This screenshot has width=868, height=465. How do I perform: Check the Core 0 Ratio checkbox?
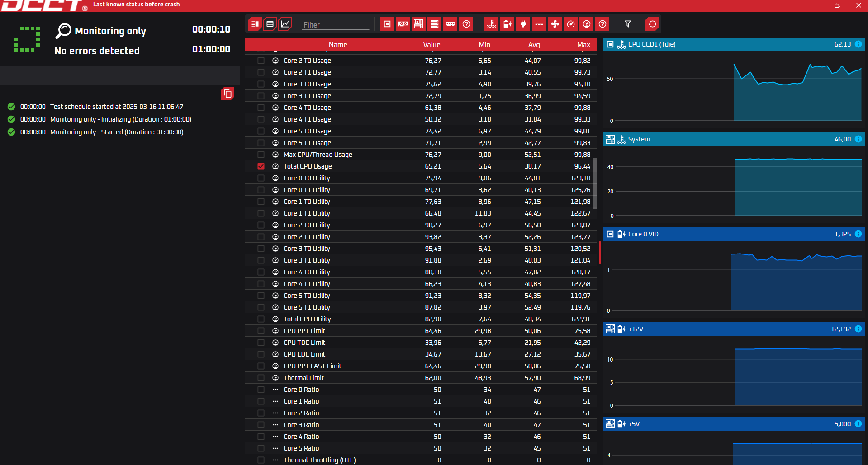[x=261, y=390]
